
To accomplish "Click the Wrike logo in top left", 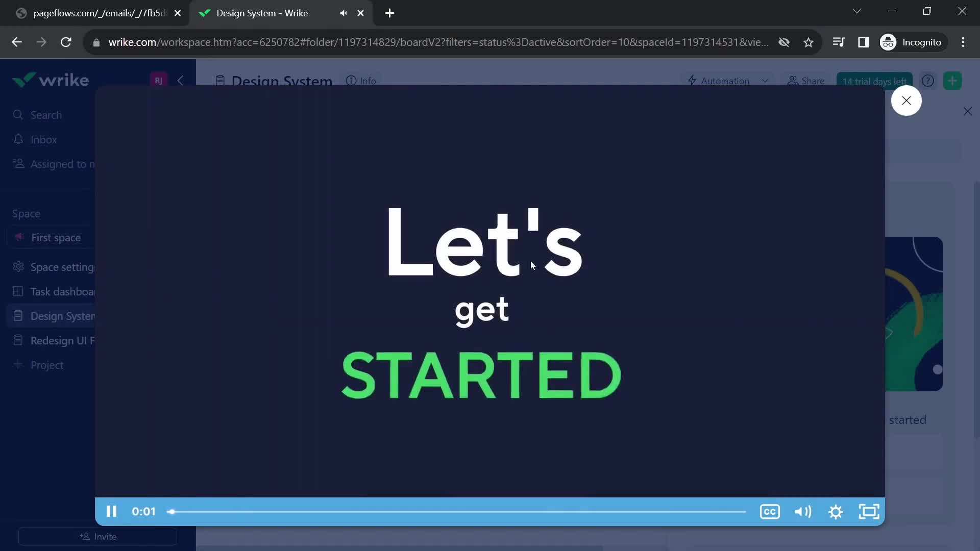I will (51, 80).
